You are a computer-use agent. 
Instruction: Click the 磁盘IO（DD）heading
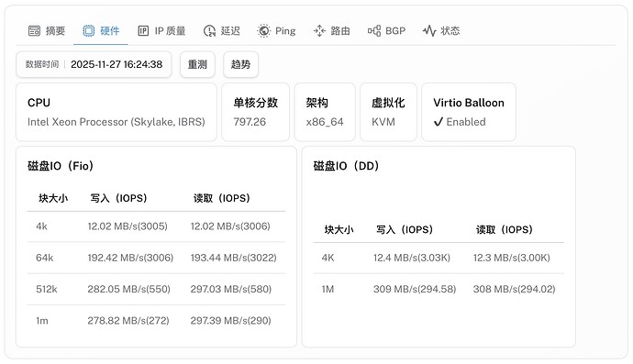pyautogui.click(x=347, y=166)
